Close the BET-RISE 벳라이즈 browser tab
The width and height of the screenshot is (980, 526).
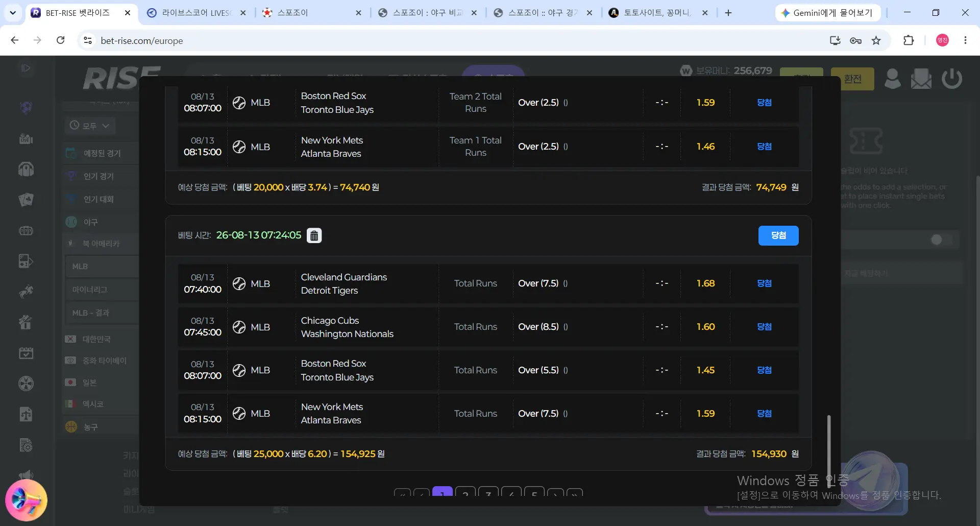[127, 13]
